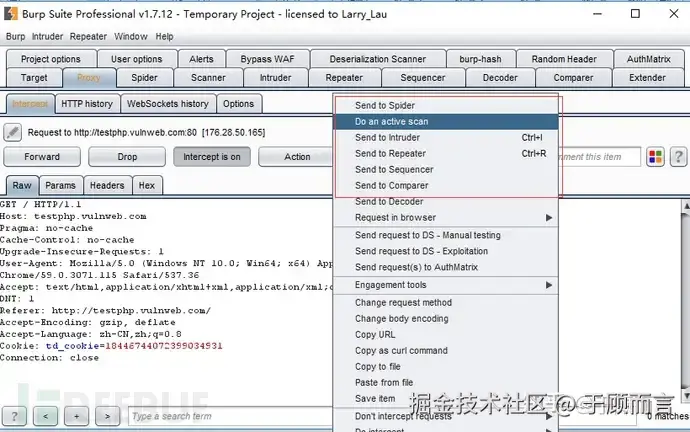
Task: Click the Drop button
Action: click(127, 157)
